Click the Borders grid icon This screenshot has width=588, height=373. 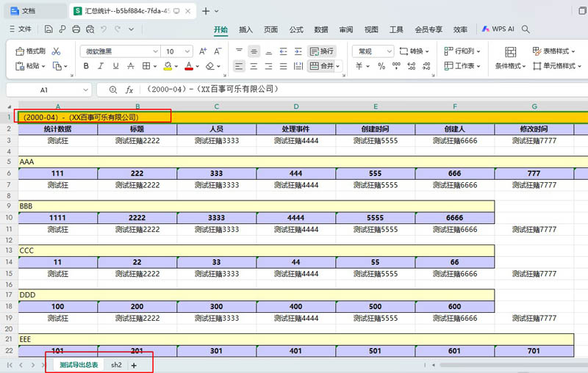[x=146, y=66]
